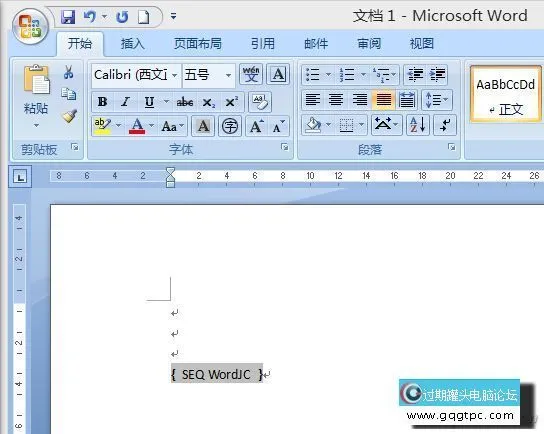544x434 pixels.
Task: Toggle underline formatting
Action: (149, 102)
